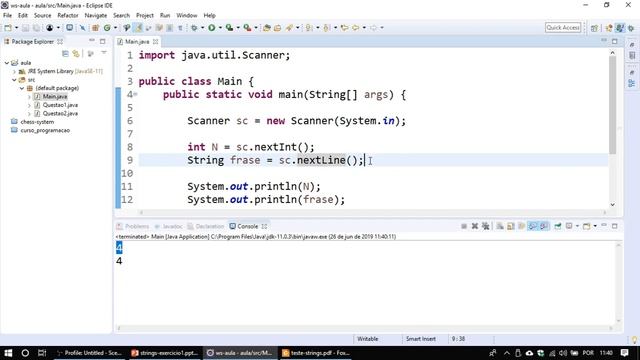Expand JRE System Library node

(x=15, y=71)
